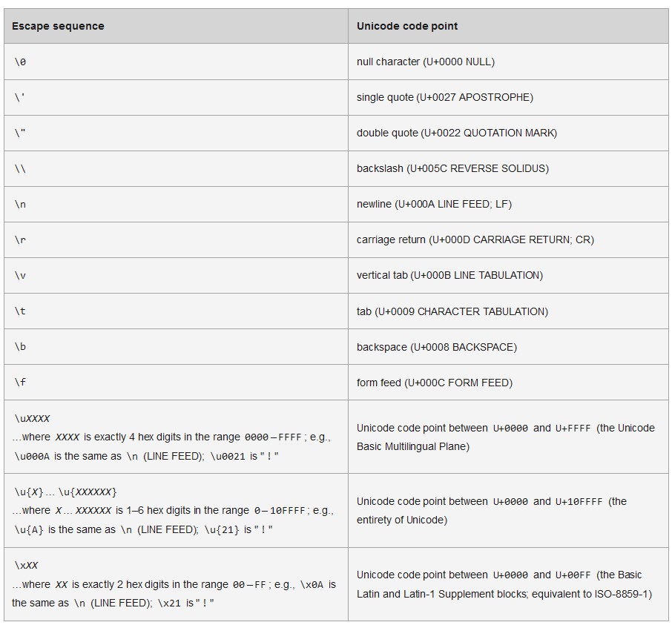Click the "Escape sequence" column header

(58, 26)
